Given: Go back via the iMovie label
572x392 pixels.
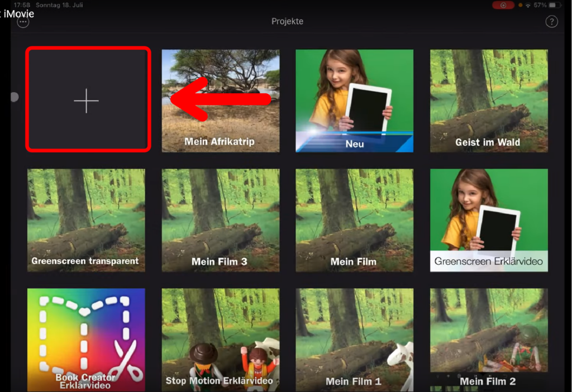Looking at the screenshot, I should click(18, 13).
